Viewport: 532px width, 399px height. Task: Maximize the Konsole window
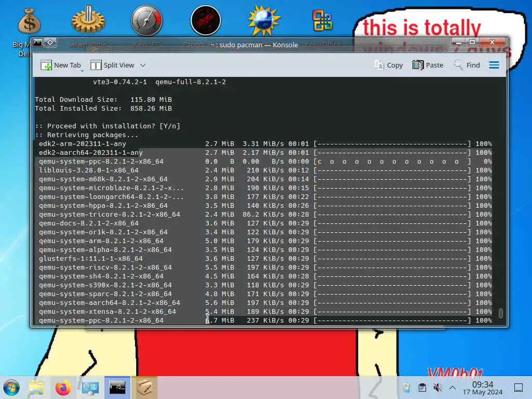point(472,43)
